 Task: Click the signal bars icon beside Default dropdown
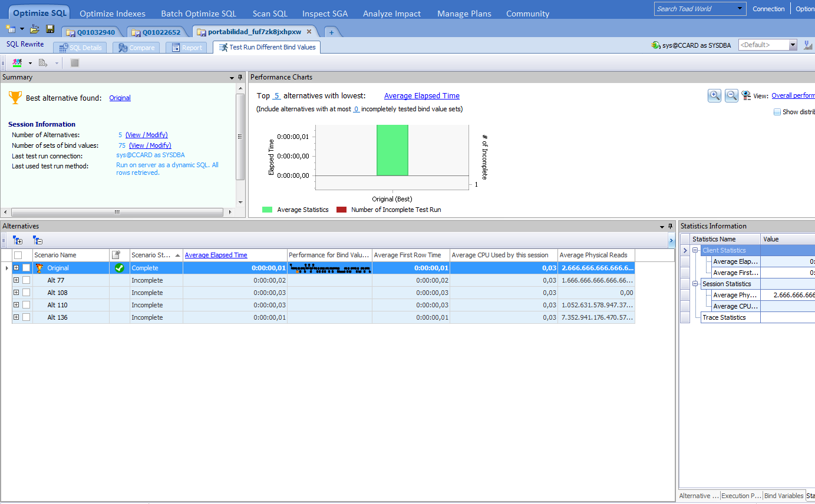point(808,45)
